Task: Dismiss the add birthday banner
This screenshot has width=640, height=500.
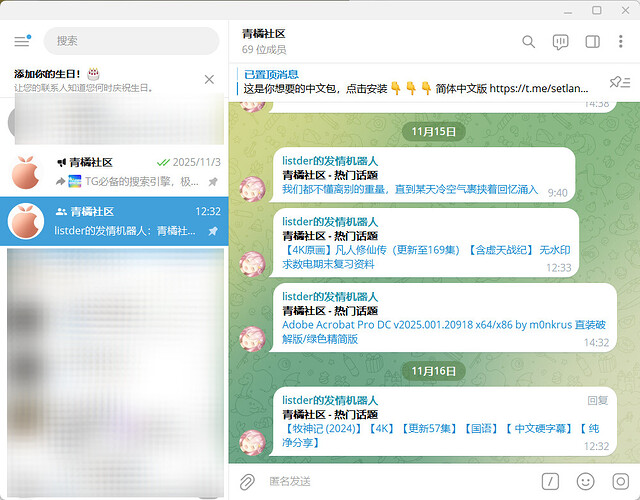Action: [209, 79]
